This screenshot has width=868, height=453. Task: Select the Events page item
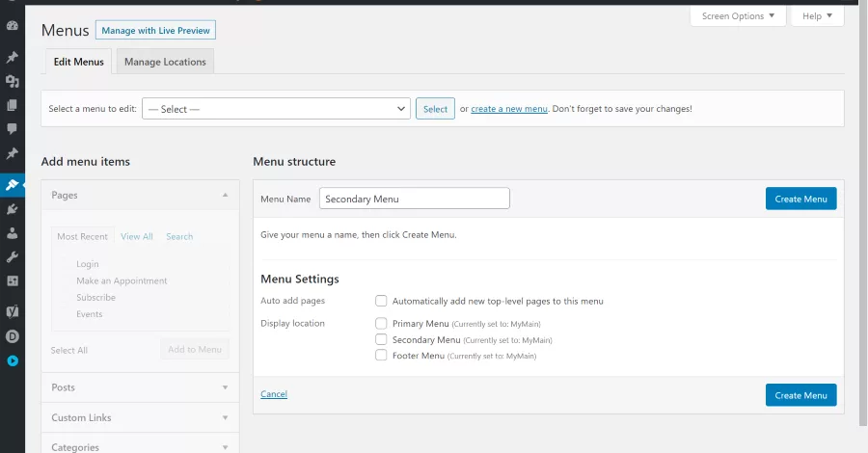[89, 313]
